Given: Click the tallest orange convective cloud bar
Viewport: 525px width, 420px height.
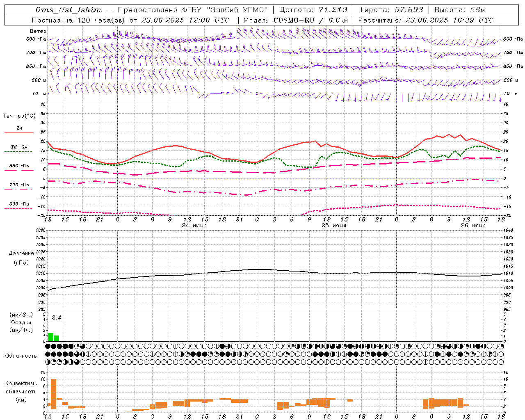Looking at the screenshot, I should 53,394.
